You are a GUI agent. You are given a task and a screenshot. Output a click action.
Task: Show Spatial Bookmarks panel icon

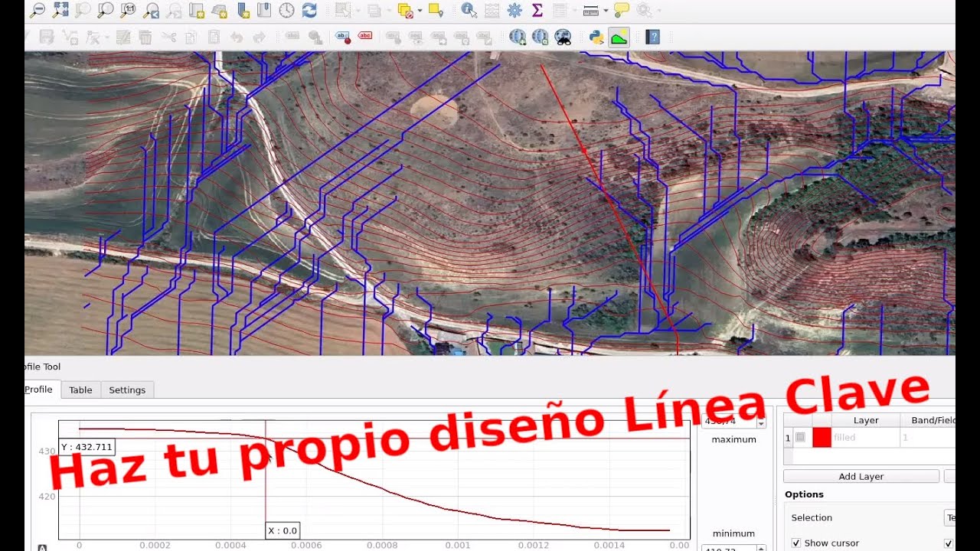coord(264,10)
